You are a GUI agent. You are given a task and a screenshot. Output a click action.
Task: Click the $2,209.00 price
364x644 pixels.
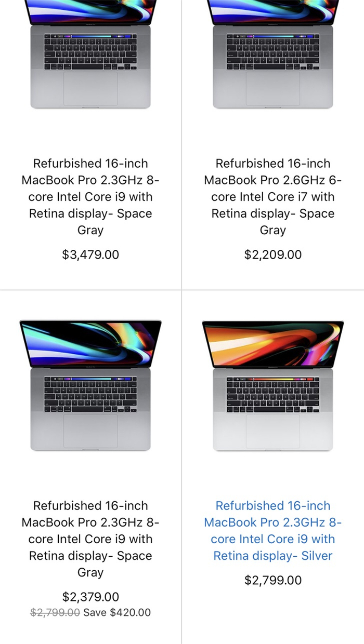(272, 254)
